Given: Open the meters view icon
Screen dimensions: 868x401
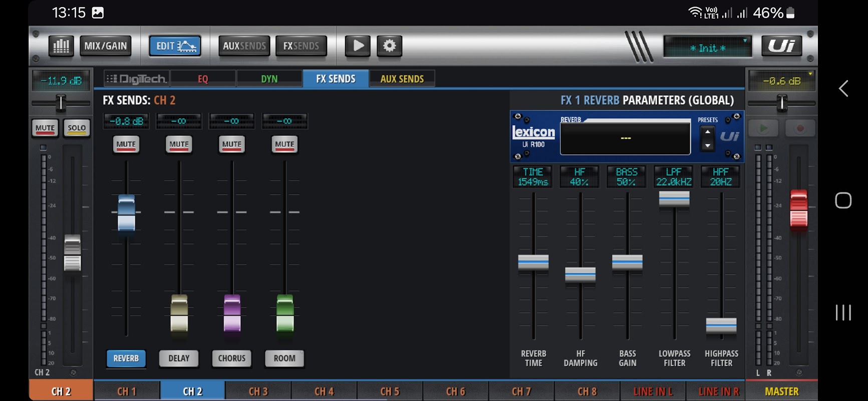Looking at the screenshot, I should point(61,46).
